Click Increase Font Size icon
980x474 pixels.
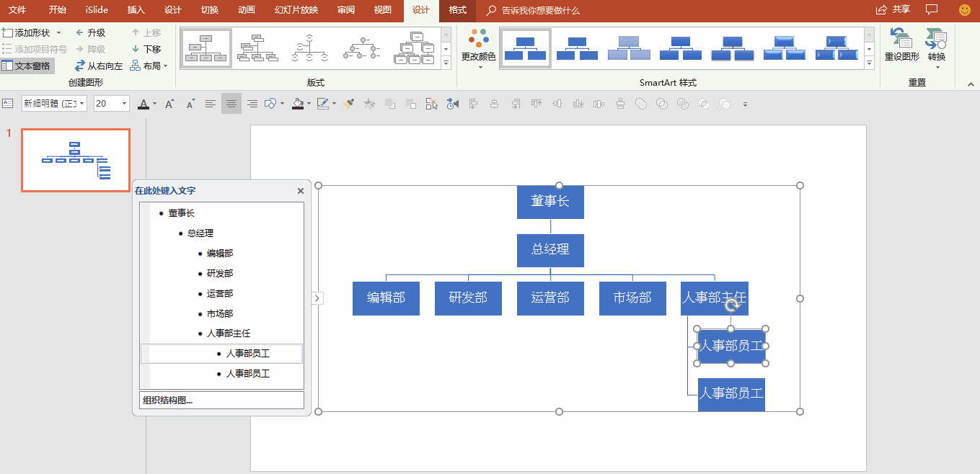click(x=169, y=104)
